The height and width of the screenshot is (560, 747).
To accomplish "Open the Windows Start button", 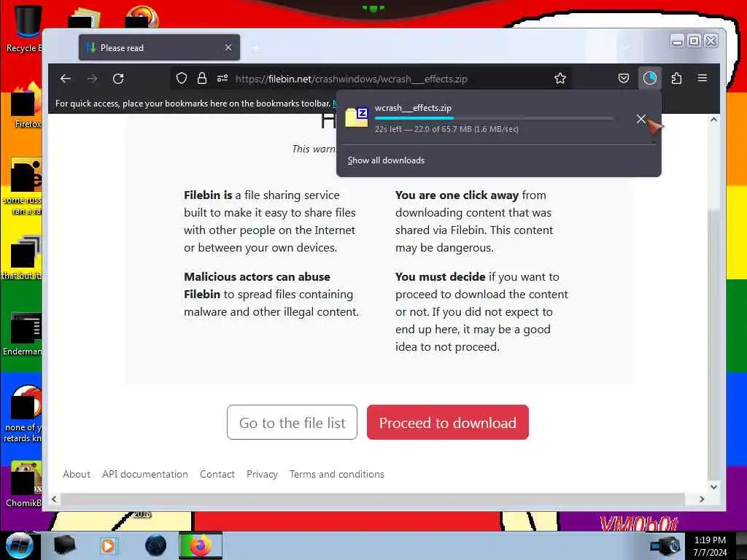I will click(20, 545).
